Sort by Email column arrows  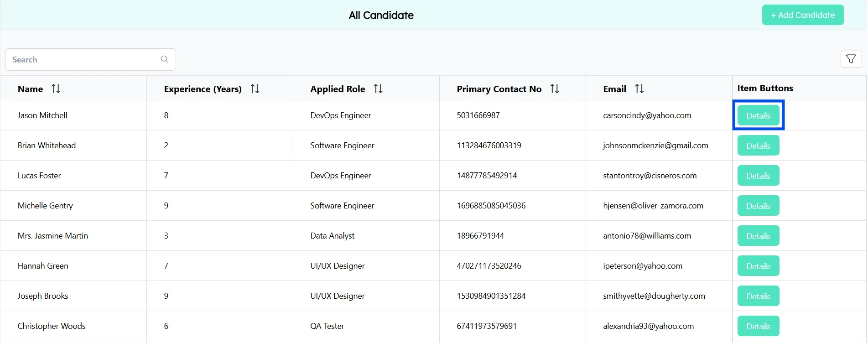pos(639,88)
